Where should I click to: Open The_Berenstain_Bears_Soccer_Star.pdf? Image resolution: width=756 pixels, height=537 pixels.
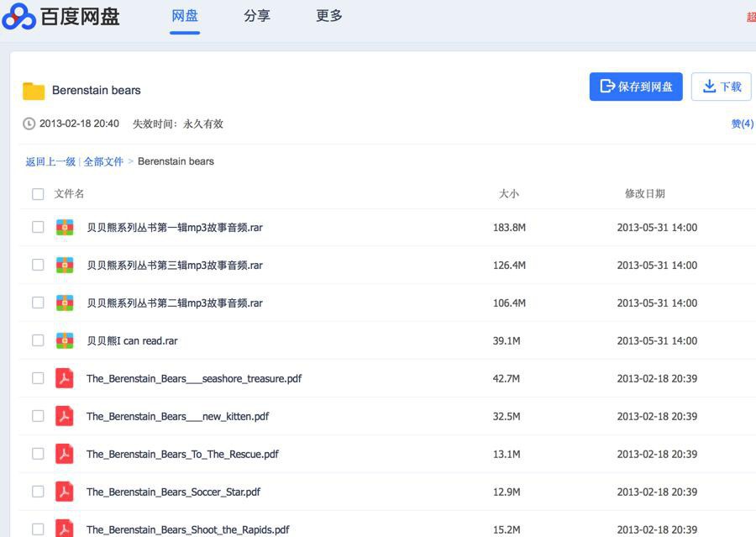pyautogui.click(x=174, y=492)
